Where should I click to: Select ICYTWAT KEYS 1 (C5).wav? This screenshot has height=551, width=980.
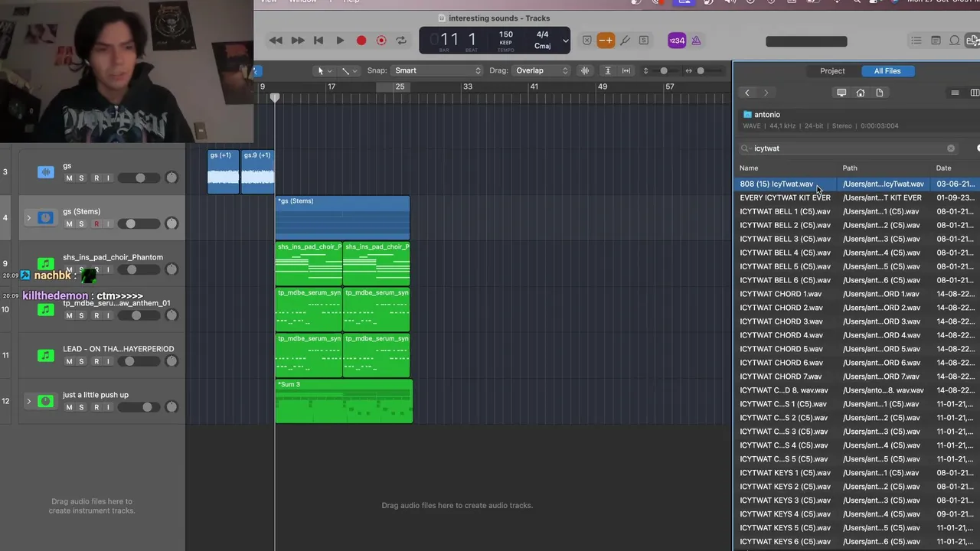pos(857,473)
